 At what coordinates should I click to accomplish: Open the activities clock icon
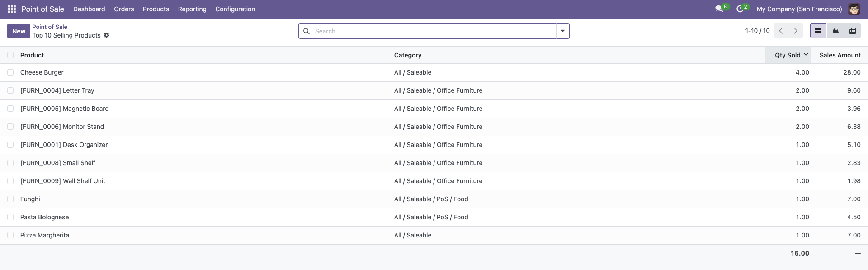[x=740, y=9]
